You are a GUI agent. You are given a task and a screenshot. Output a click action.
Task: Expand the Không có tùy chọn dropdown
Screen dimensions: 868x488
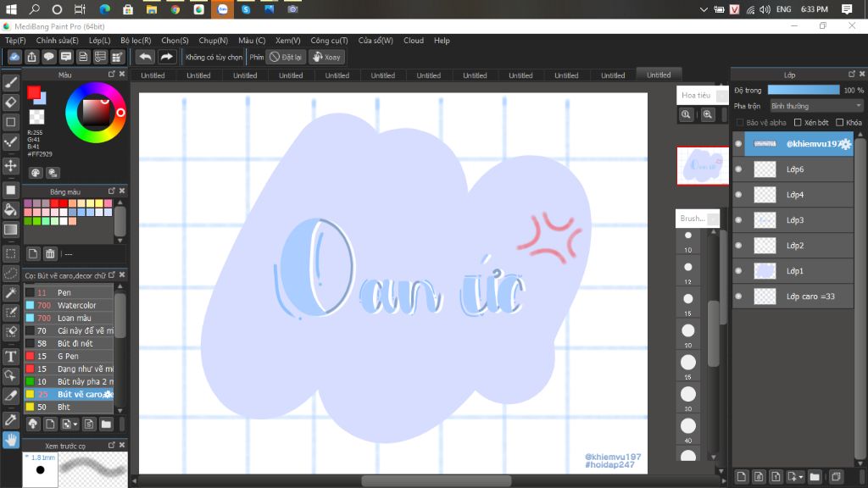(x=214, y=57)
